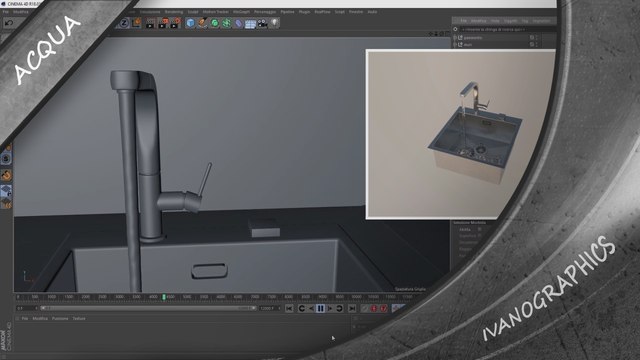Open Material Manager Funzione menu
640x360 pixels.
point(60,318)
